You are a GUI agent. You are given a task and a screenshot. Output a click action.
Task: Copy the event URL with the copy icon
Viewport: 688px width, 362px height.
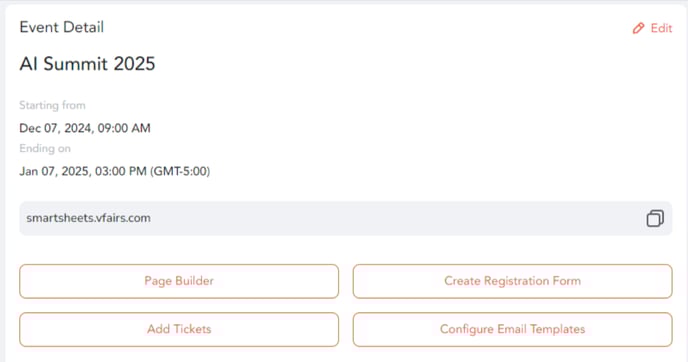point(655,218)
